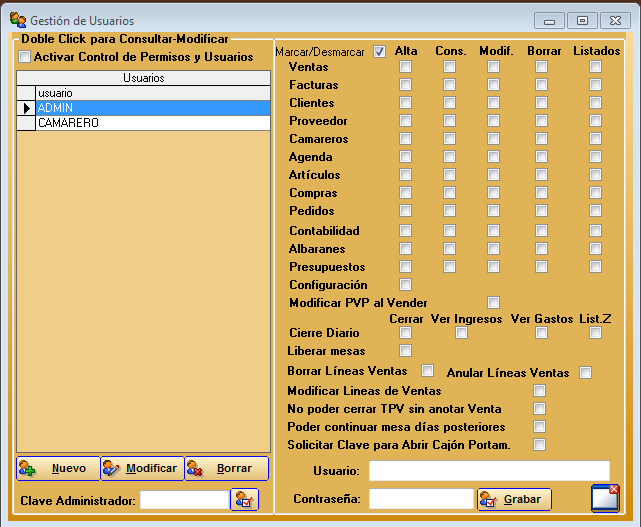Enable Anular Líneas Ventas checkbox
Screen dimensions: 641x527
point(585,372)
